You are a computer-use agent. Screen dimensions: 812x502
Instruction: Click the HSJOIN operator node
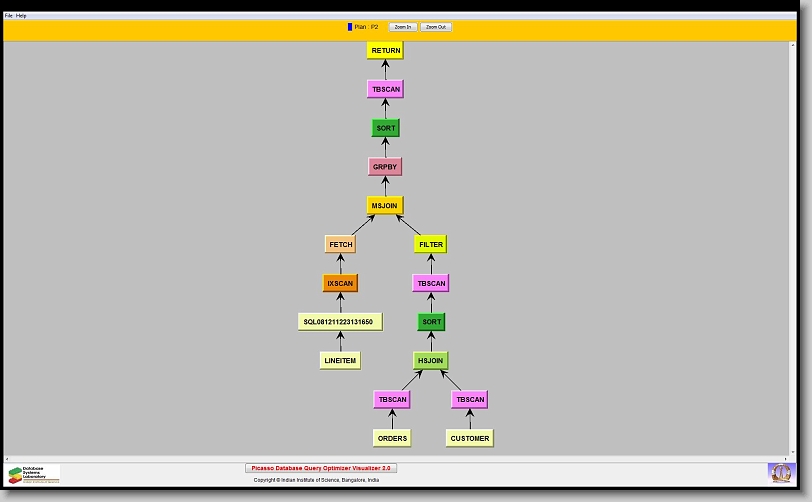430,361
